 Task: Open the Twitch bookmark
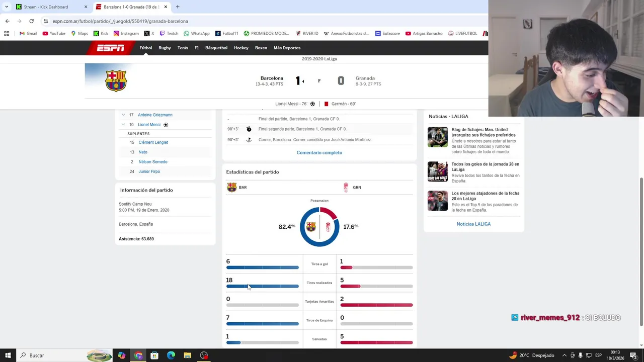click(169, 34)
